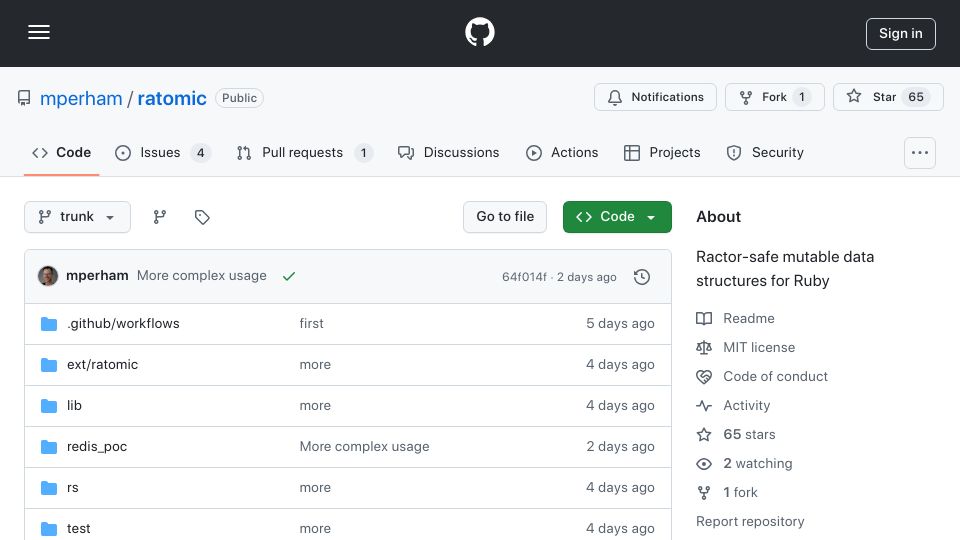Open 'more' commit message for rs row

(x=315, y=487)
